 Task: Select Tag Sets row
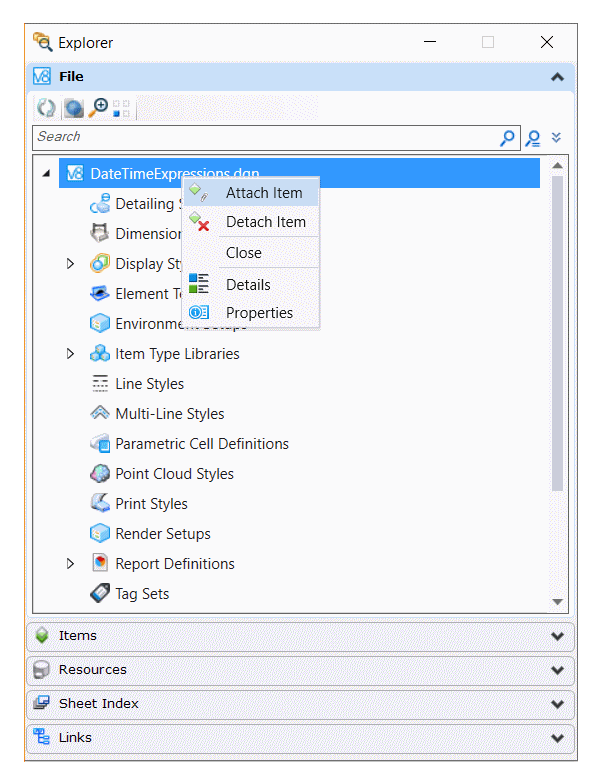click(x=129, y=593)
